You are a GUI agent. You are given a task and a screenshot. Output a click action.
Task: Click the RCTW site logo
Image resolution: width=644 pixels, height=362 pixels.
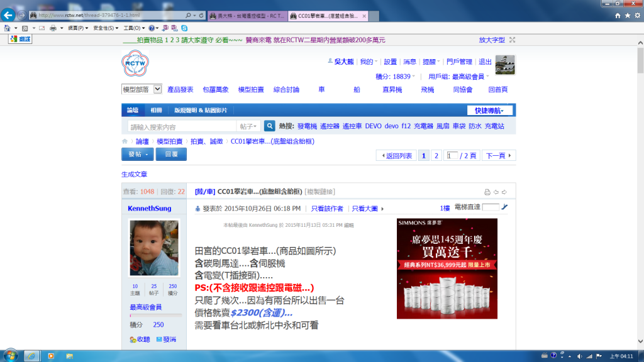coord(135,63)
